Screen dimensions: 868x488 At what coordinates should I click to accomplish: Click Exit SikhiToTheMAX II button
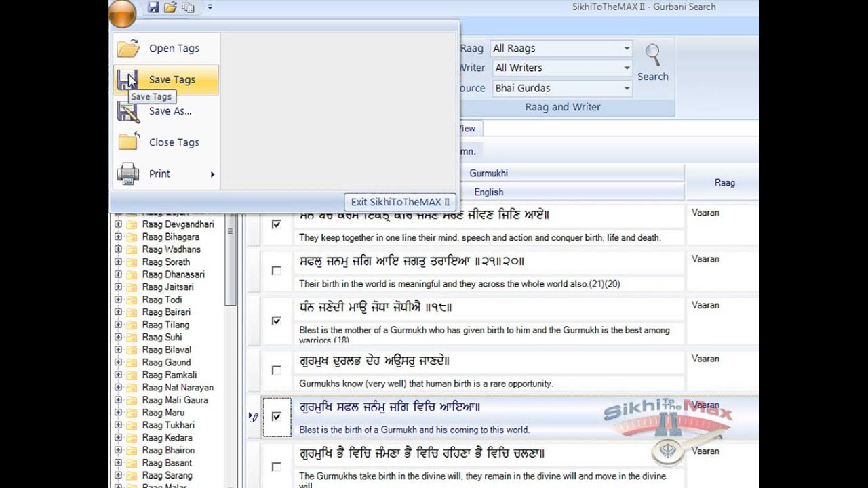click(399, 201)
